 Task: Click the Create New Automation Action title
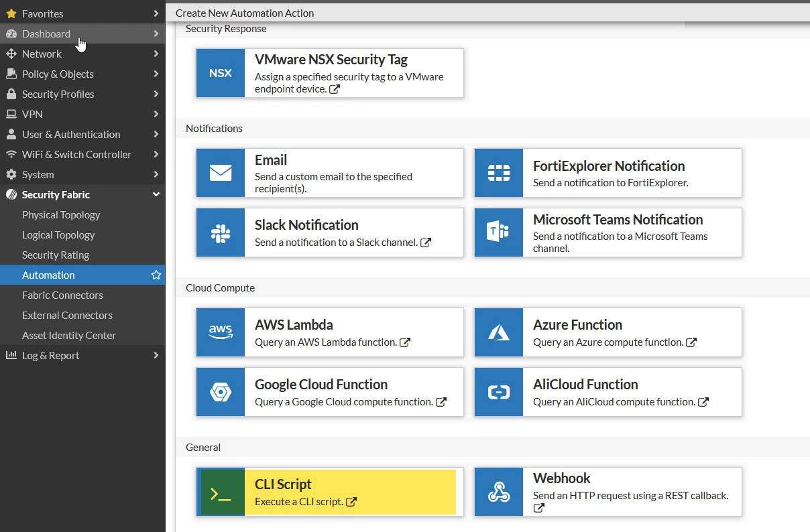pyautogui.click(x=245, y=13)
